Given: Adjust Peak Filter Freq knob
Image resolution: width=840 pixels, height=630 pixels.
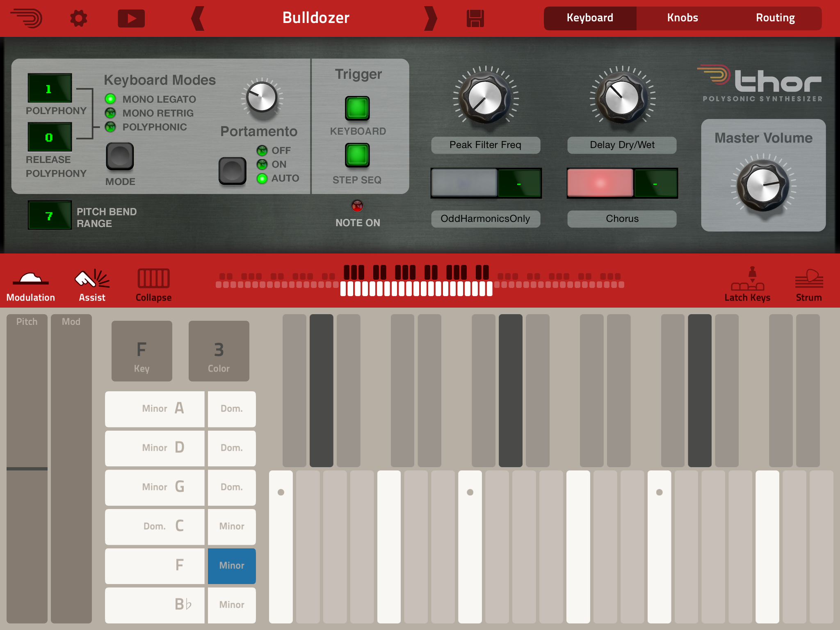Looking at the screenshot, I should (486, 98).
